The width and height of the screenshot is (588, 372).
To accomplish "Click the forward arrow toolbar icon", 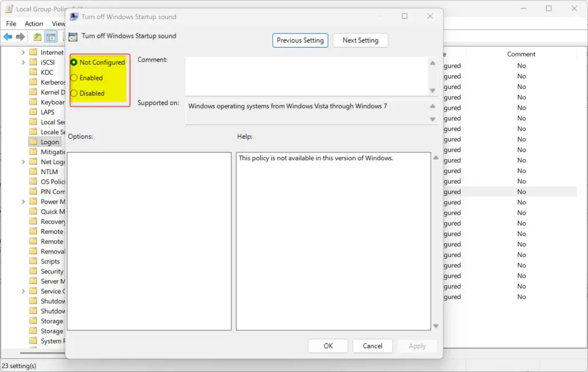I will [20, 37].
